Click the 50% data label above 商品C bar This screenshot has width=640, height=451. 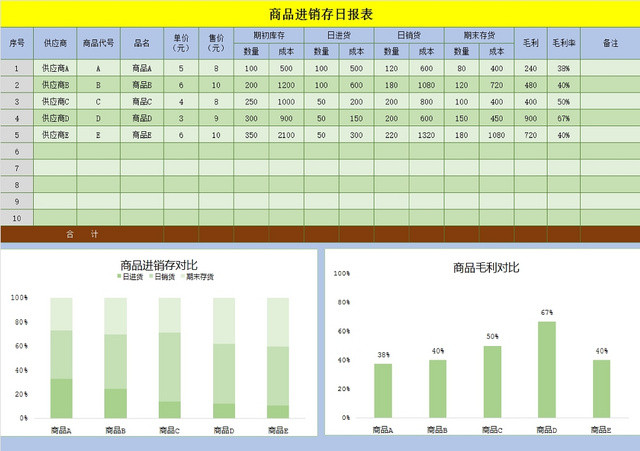(x=492, y=337)
